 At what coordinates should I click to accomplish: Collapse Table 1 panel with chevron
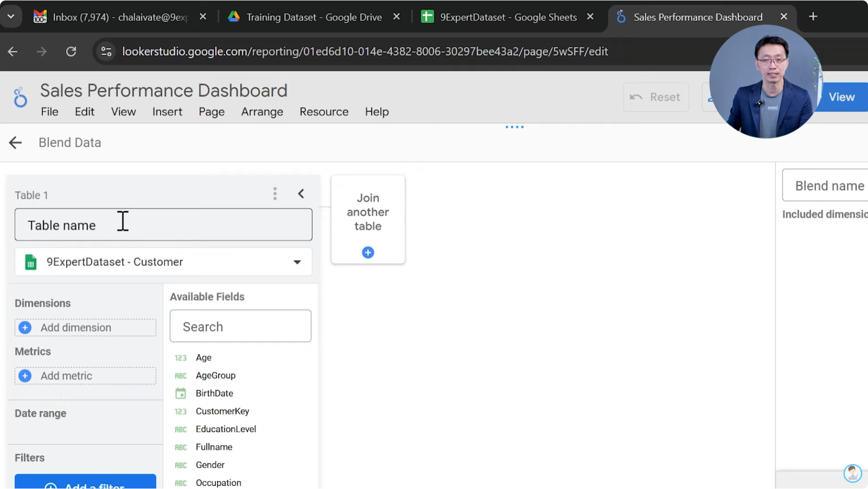(x=301, y=194)
